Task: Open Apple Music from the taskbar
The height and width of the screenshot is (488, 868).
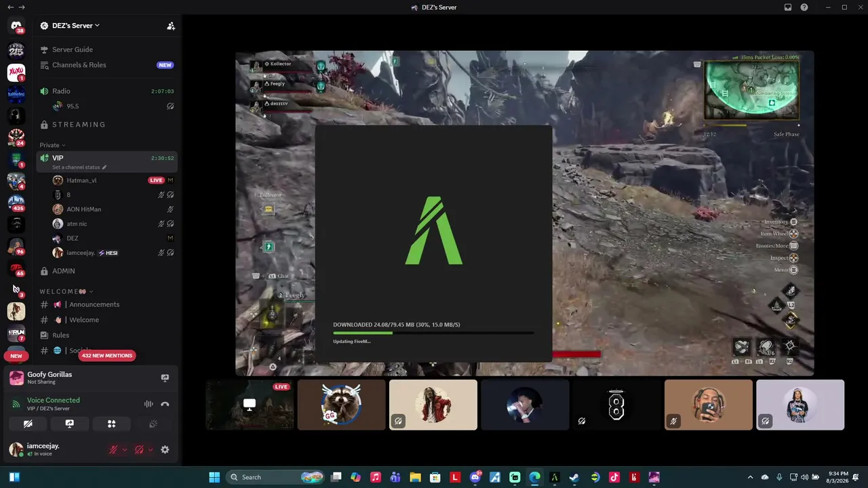Action: 375,477
